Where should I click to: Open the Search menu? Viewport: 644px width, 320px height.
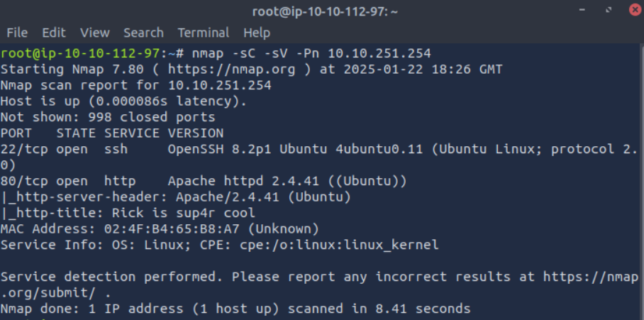143,33
